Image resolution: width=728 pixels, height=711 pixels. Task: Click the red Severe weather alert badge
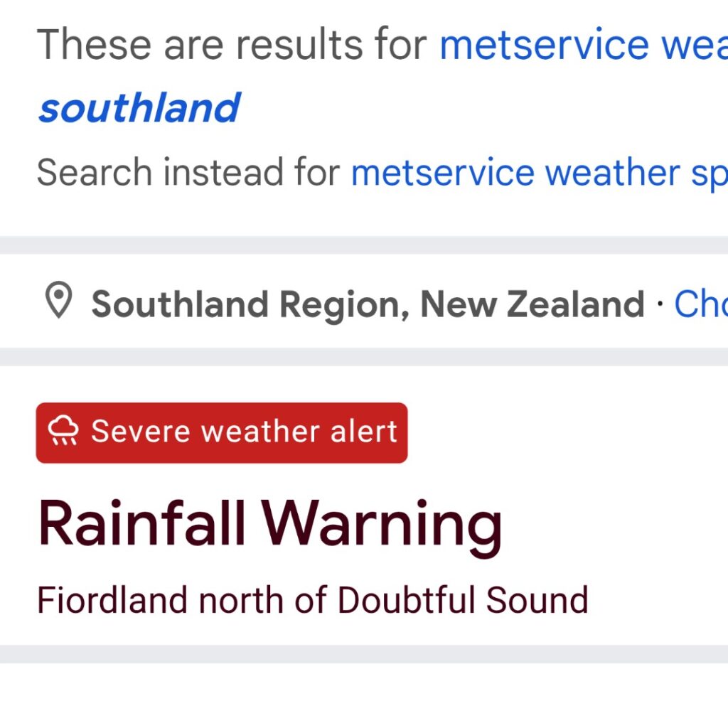tap(222, 432)
